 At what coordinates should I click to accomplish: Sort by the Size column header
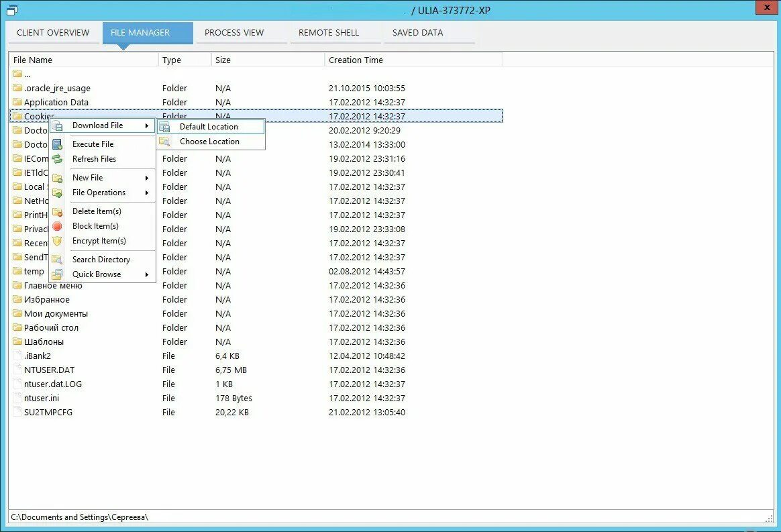coord(268,60)
